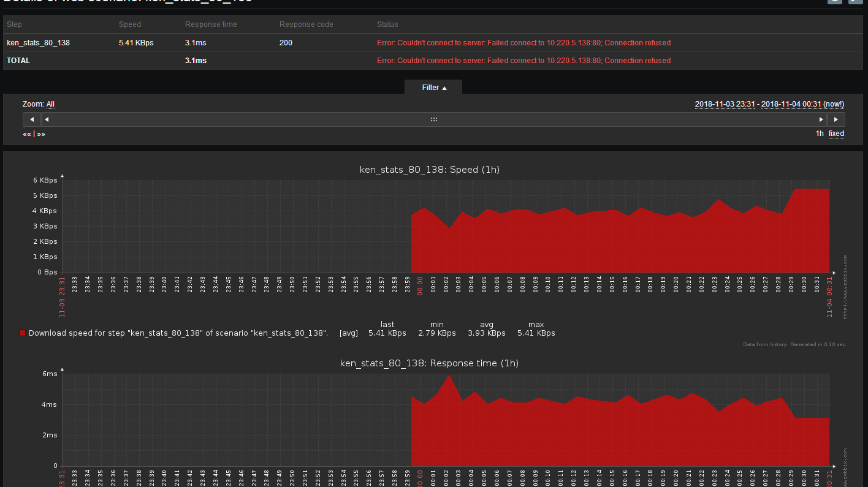Jump back with the «« link
Image resolution: width=868 pixels, height=487 pixels.
[x=27, y=134]
